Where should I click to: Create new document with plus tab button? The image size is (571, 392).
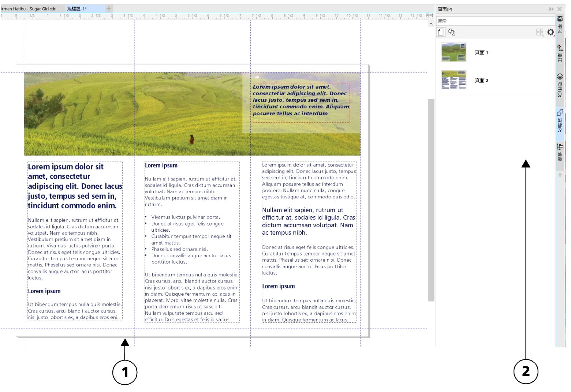point(109,8)
